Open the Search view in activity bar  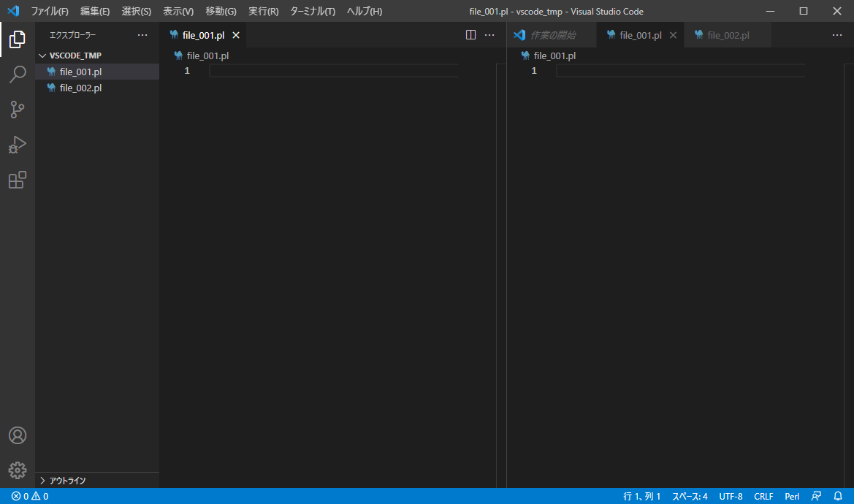point(18,75)
